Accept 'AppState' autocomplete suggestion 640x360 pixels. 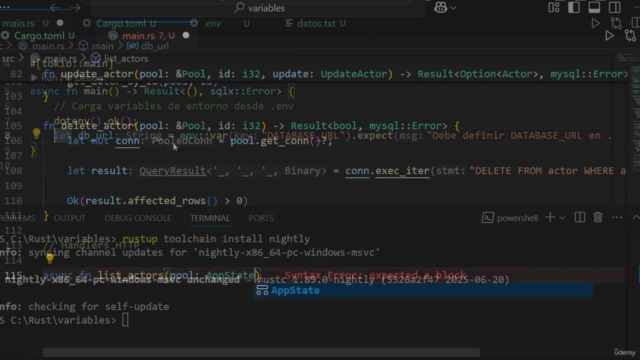(423, 291)
